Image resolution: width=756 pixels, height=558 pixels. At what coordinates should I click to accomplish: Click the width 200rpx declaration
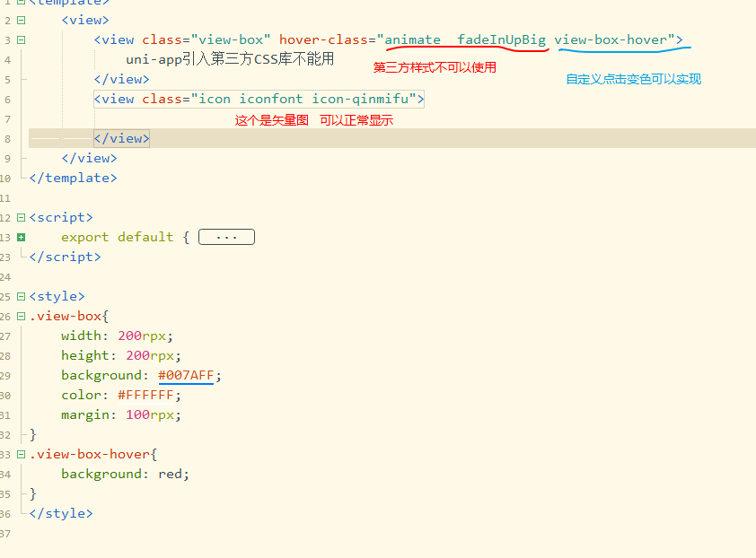tap(117, 336)
